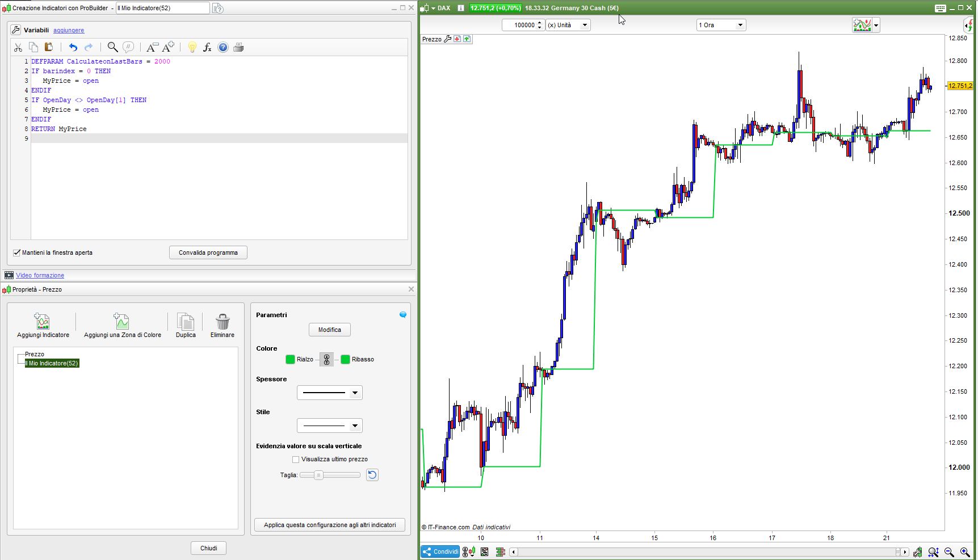
Task: Open the chart keyboard icon in the title bar
Action: (940, 8)
